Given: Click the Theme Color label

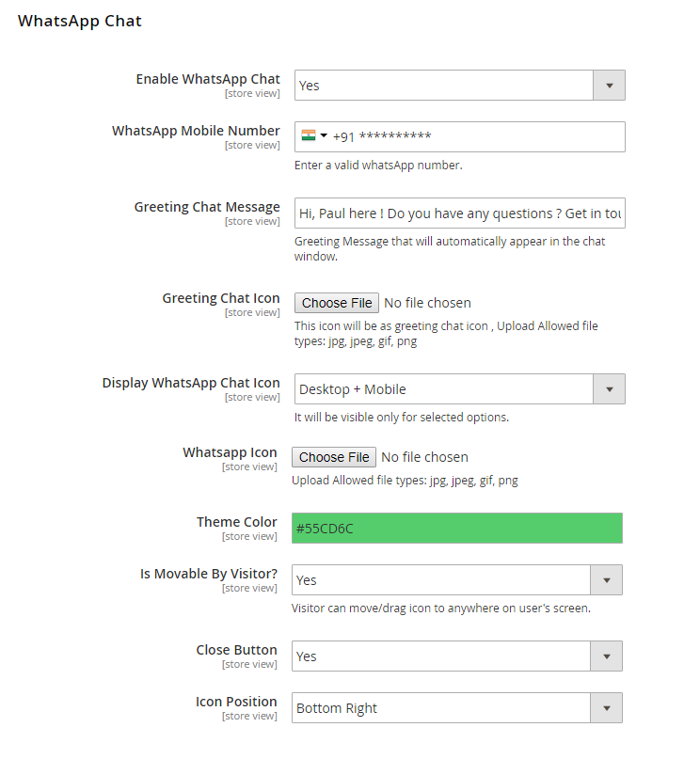Looking at the screenshot, I should click(237, 522).
